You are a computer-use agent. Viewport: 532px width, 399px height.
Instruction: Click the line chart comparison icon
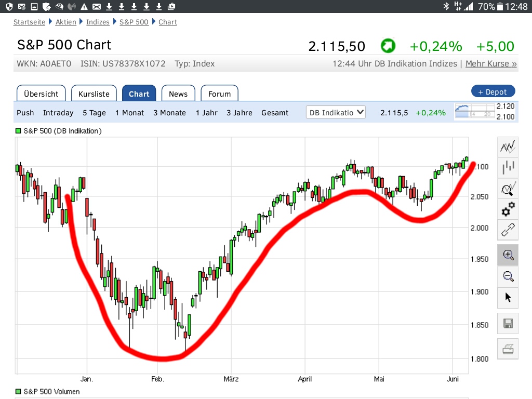pyautogui.click(x=508, y=147)
